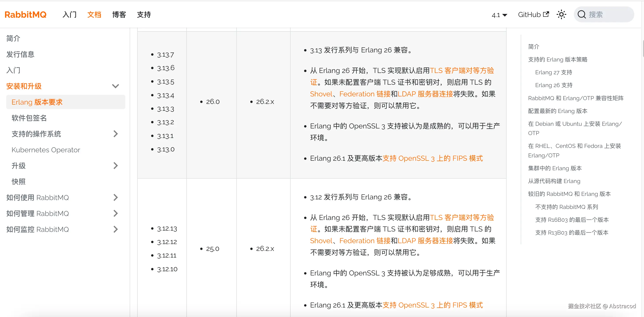
Task: Open 如何监控 RabbitMQ sidebar item
Action: pyautogui.click(x=37, y=229)
